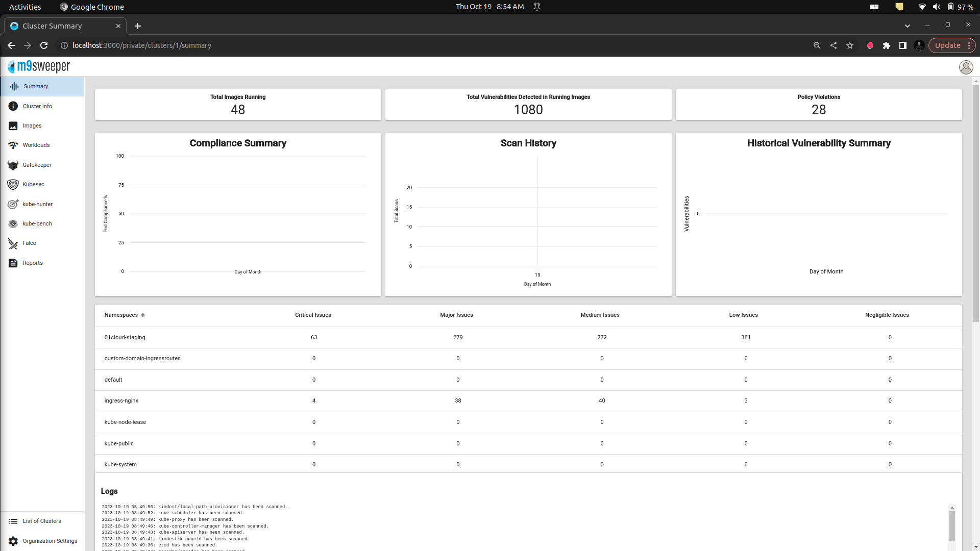The height and width of the screenshot is (551, 980).
Task: Click the Chrome Update button
Action: [x=947, y=45]
